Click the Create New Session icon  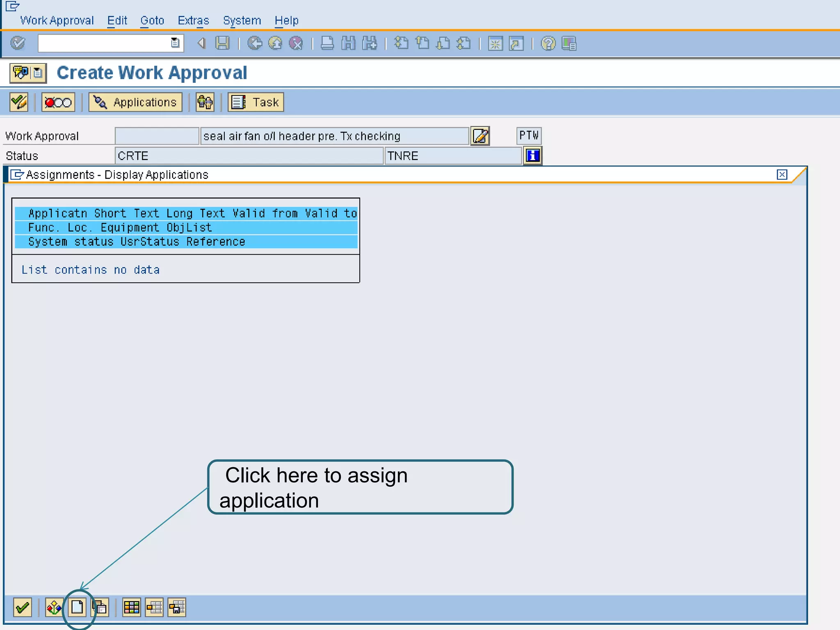495,43
